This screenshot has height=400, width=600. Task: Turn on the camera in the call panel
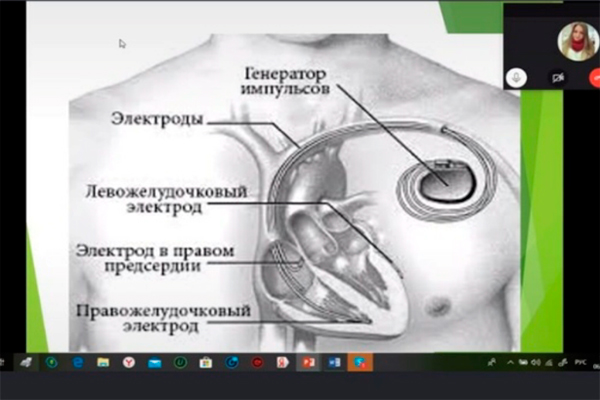[x=556, y=76]
